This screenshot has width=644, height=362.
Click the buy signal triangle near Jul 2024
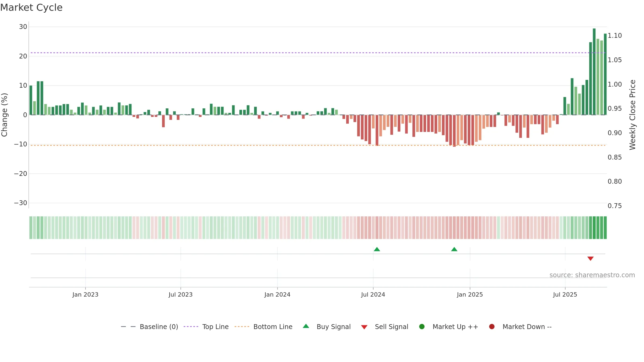coord(377,249)
